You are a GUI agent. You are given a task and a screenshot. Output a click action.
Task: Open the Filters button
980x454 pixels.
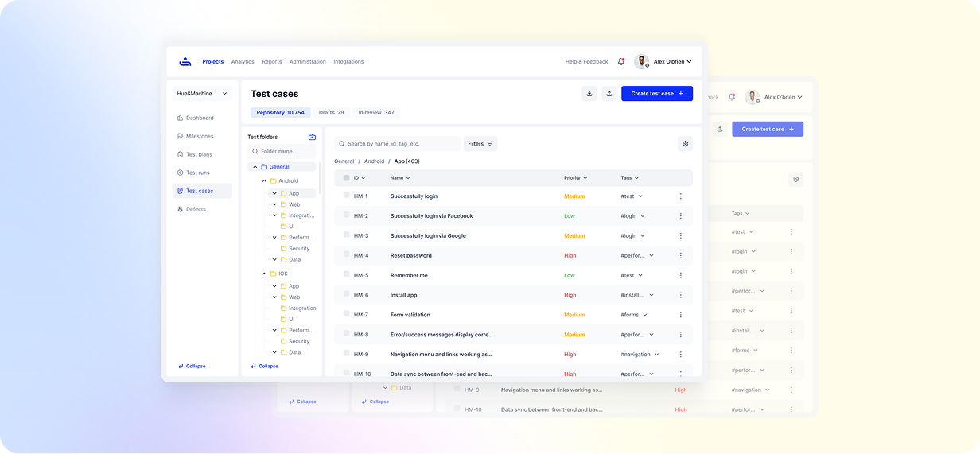pos(480,144)
